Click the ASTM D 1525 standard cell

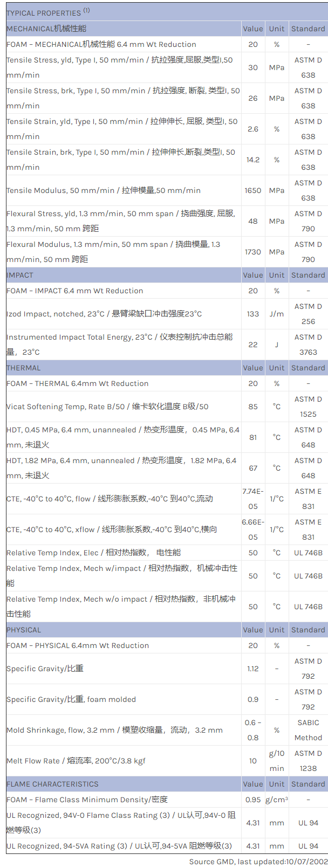[308, 407]
